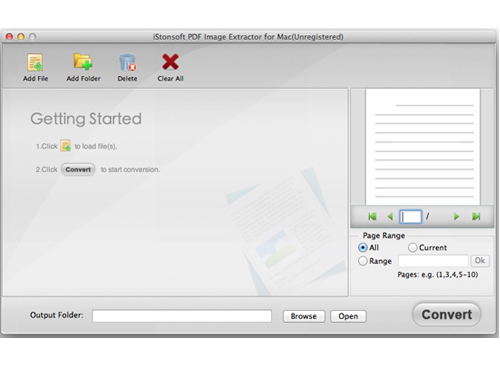Go to the previous page arrow

[x=390, y=217]
